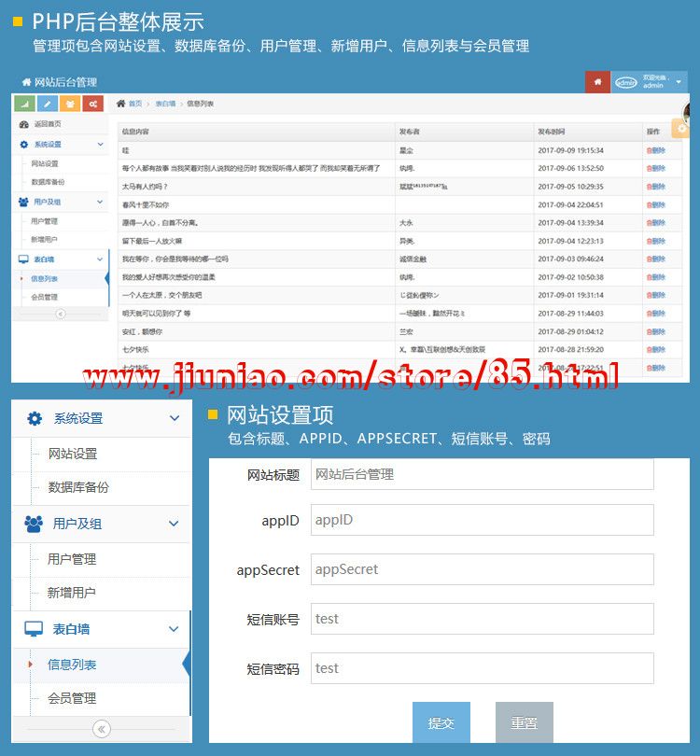Open 用户管理 in the enlarged sidebar

72,559
